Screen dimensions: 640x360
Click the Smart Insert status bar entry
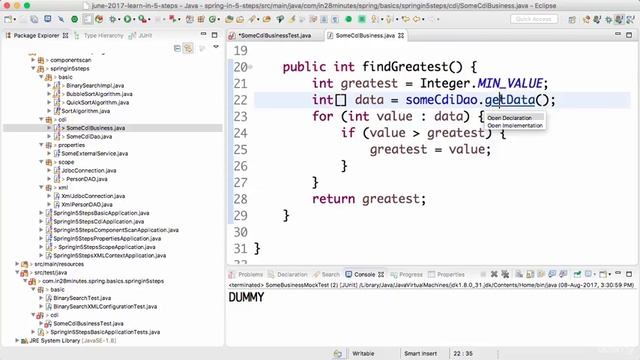[x=420, y=353]
